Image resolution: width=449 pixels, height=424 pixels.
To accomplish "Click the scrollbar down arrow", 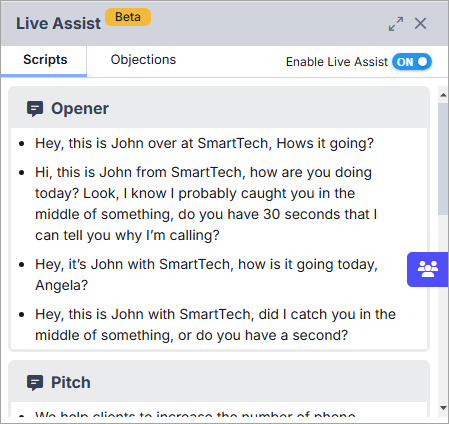I will tap(443, 408).
